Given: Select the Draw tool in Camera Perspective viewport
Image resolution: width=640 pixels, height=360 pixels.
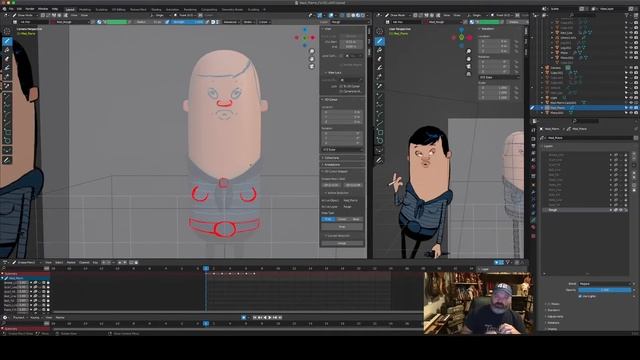Looking at the screenshot, I should (x=7, y=41).
